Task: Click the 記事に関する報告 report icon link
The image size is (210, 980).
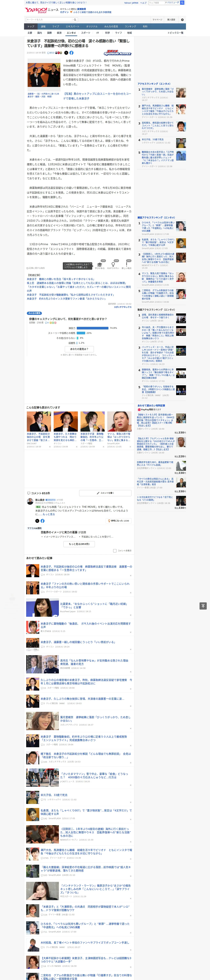Action: coord(35,268)
